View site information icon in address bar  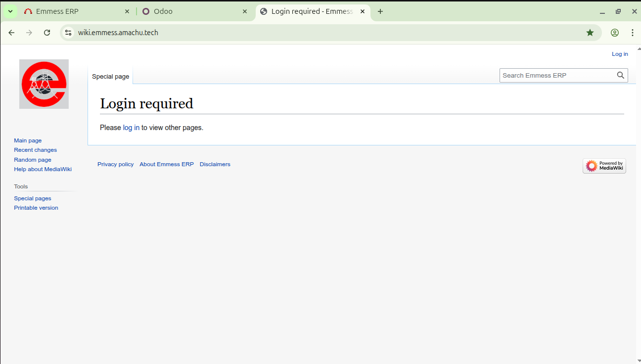tap(69, 33)
